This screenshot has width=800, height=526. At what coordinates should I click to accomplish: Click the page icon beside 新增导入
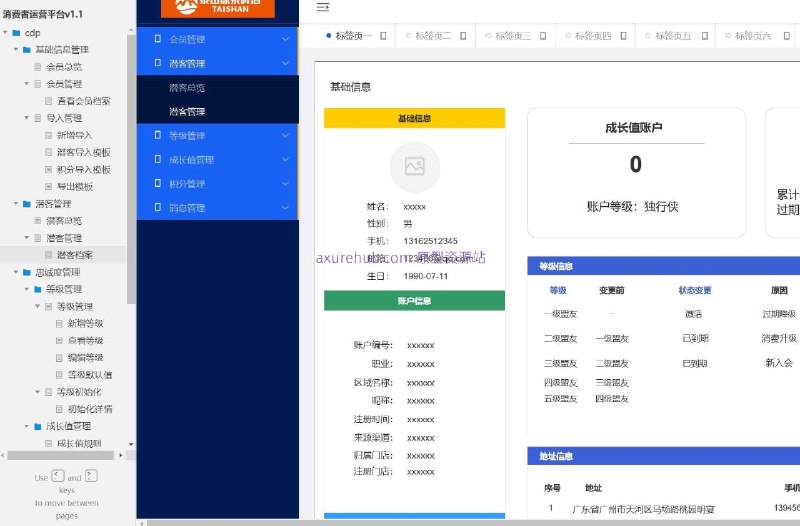tap(48, 135)
